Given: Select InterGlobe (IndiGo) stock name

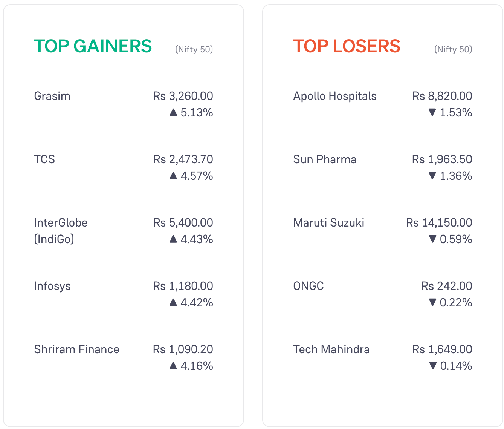Looking at the screenshot, I should pyautogui.click(x=61, y=231).
